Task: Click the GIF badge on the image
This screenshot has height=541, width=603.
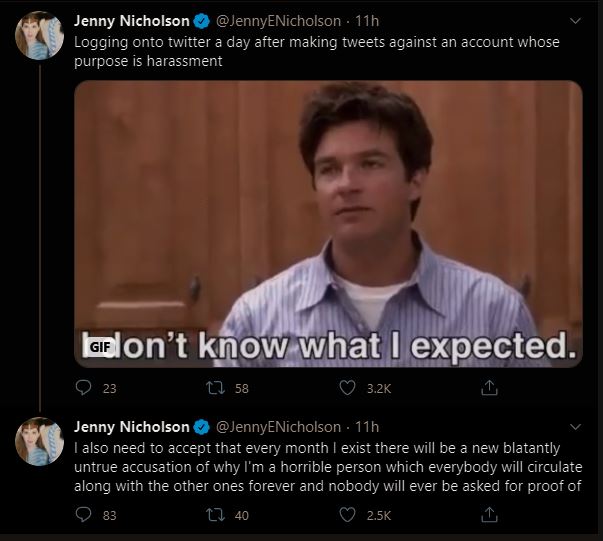Action: pos(97,346)
